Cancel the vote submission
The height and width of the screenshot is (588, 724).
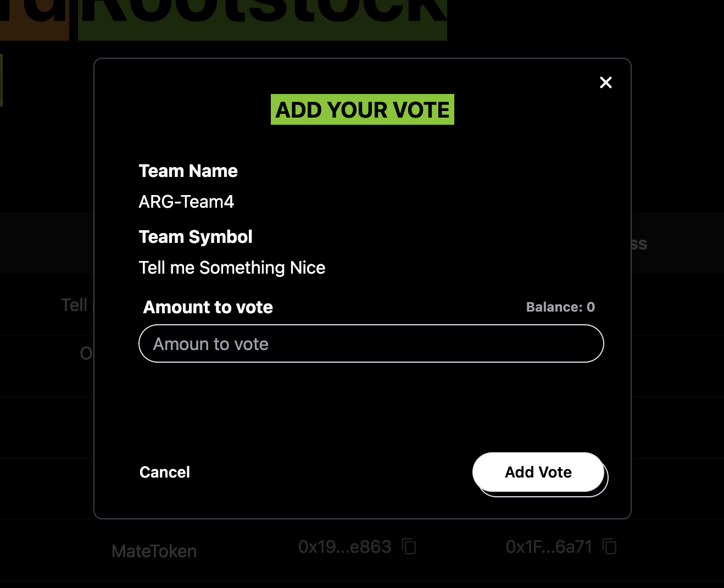tap(164, 472)
